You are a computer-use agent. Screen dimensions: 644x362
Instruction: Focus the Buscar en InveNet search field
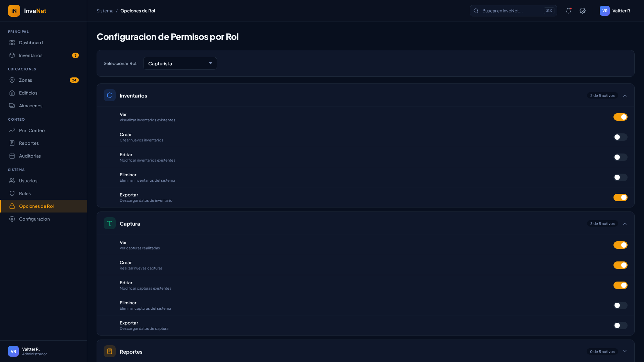point(512,11)
